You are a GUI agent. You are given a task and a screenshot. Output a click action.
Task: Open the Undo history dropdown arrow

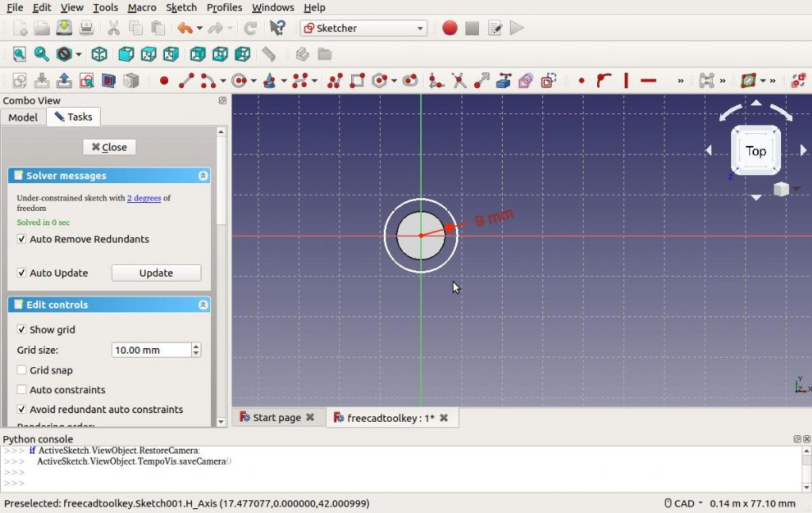click(x=199, y=28)
